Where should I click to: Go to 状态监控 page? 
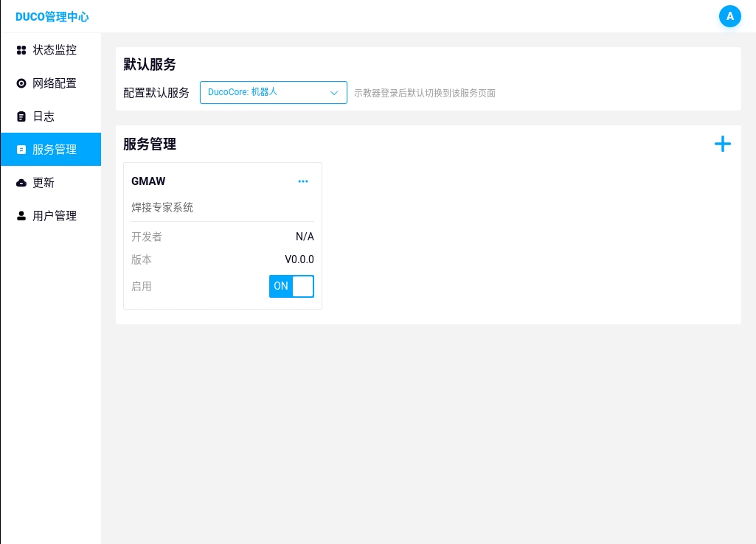pyautogui.click(x=55, y=50)
